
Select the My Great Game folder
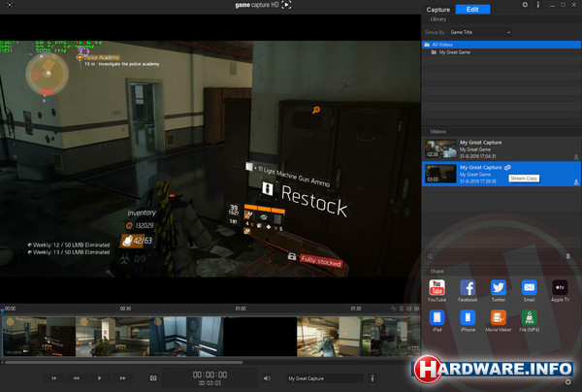coord(501,52)
